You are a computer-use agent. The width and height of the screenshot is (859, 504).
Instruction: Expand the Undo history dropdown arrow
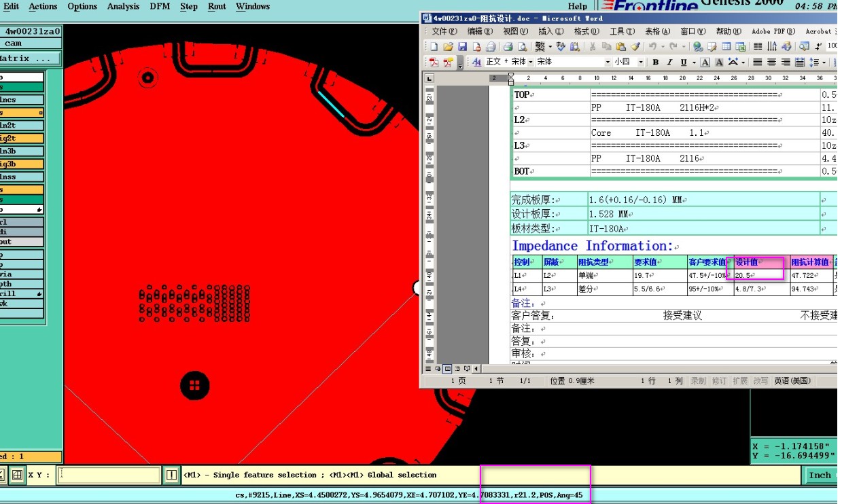pos(662,46)
